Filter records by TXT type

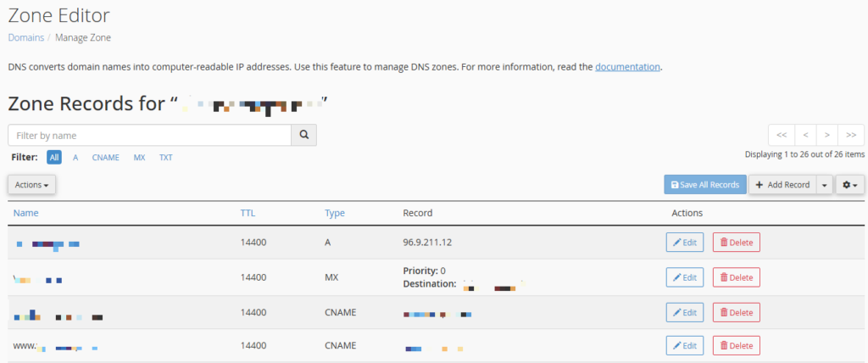[166, 158]
